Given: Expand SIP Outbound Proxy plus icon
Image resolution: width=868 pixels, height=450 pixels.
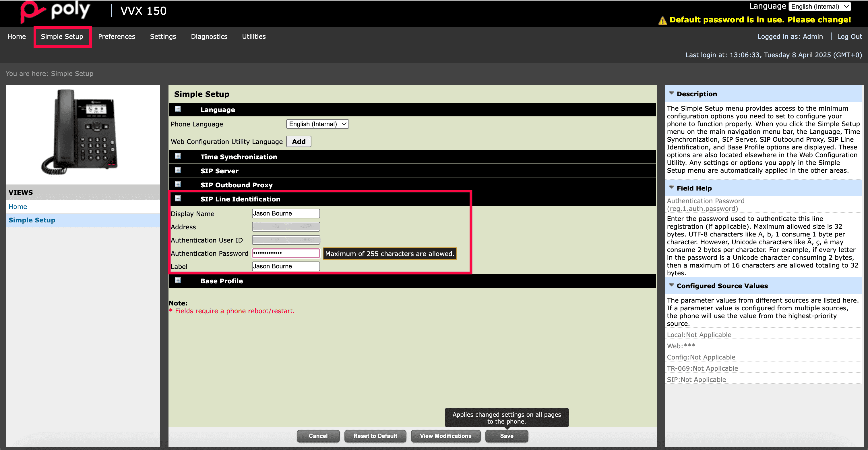Looking at the screenshot, I should 178,184.
